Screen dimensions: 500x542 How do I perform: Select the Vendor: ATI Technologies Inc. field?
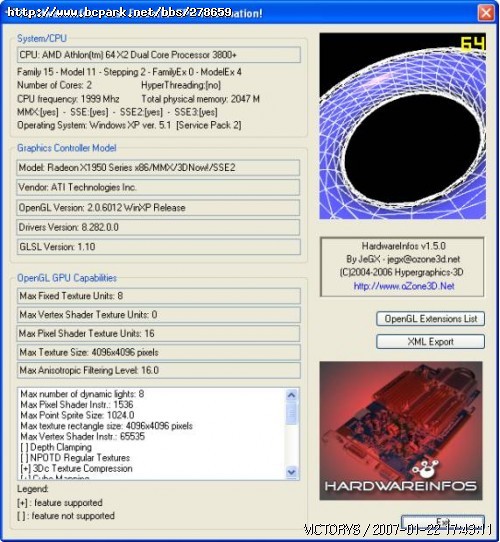[158, 187]
